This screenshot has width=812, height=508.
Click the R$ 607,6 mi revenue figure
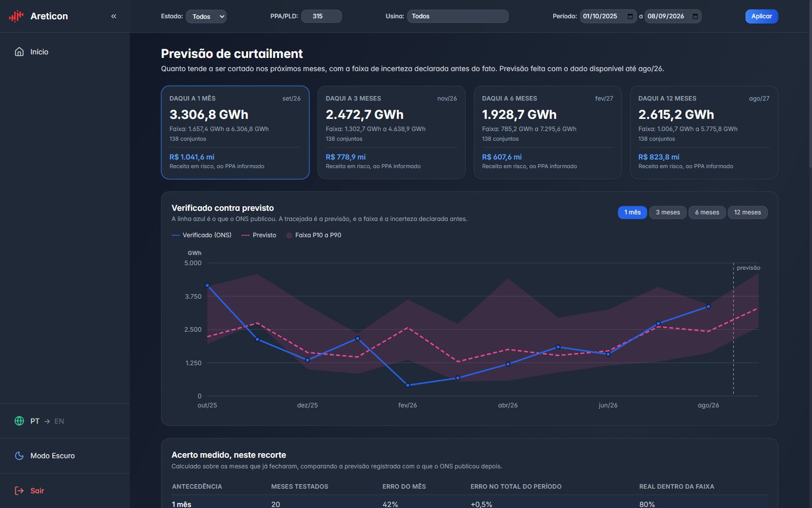coord(502,157)
